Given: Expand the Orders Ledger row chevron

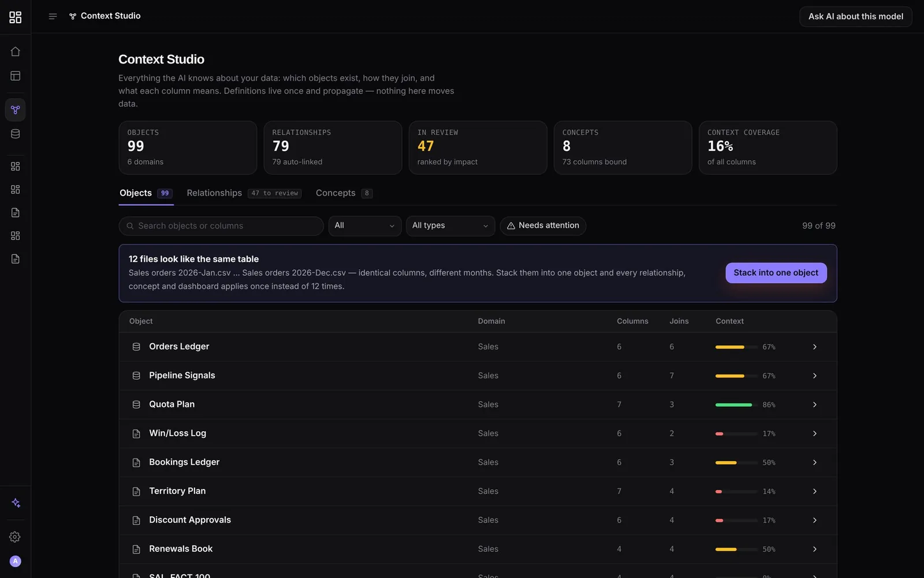Looking at the screenshot, I should coord(815,347).
